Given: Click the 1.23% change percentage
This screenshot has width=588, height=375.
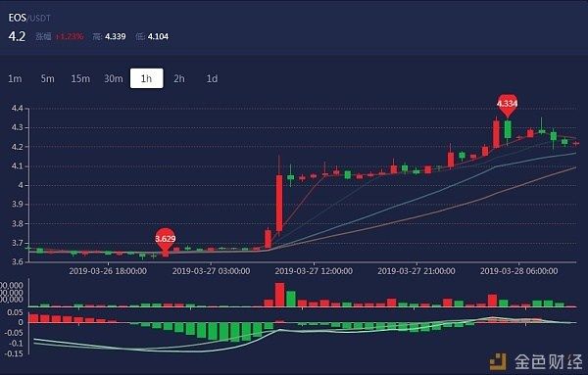Looking at the screenshot, I should [x=70, y=36].
